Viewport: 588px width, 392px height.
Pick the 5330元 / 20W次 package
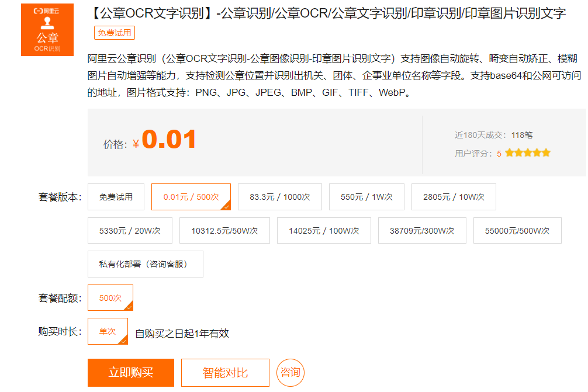(x=130, y=231)
